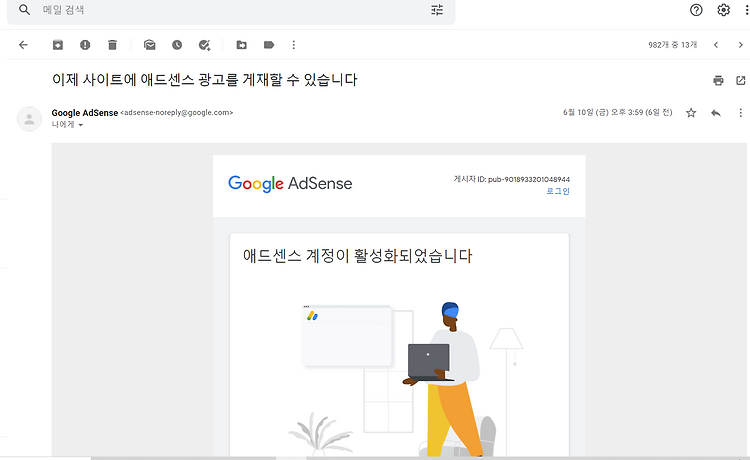Focus the mail search field
Screen dimensions: 750x460
231,10
